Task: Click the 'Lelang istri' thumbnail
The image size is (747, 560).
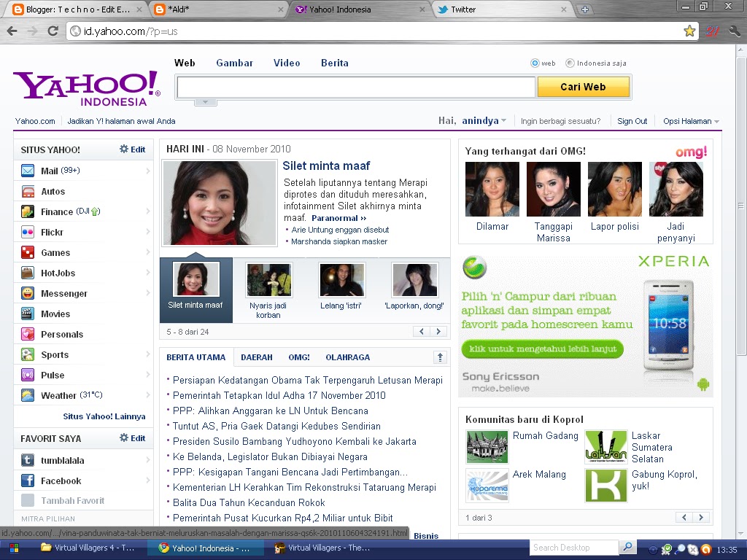Action: point(341,280)
